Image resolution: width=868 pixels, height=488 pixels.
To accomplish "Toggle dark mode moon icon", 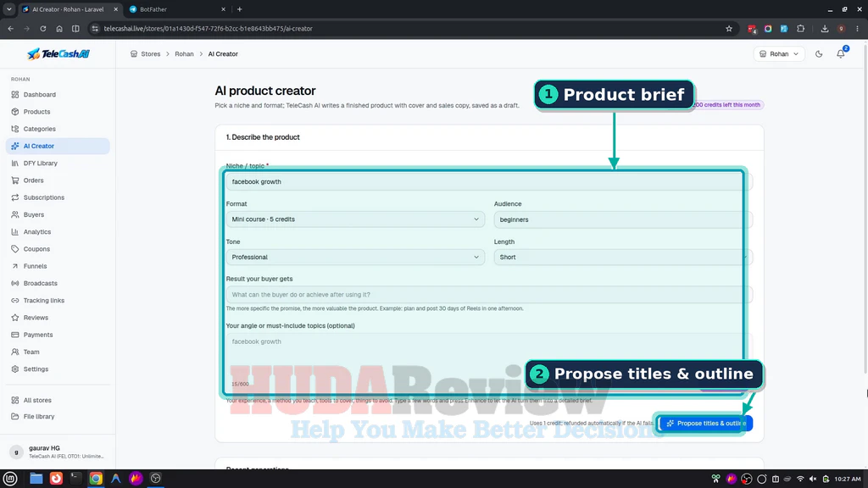I will coord(819,53).
